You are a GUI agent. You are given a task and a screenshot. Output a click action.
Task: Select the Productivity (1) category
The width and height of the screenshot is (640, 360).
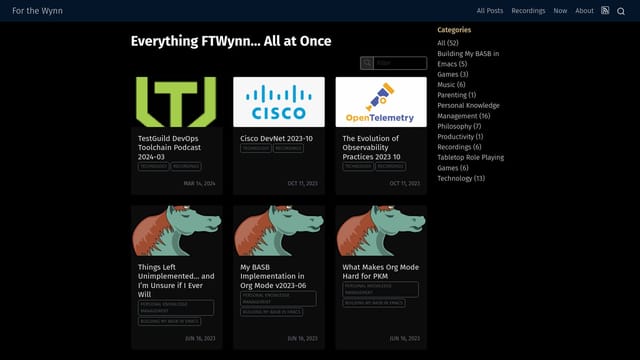[460, 136]
